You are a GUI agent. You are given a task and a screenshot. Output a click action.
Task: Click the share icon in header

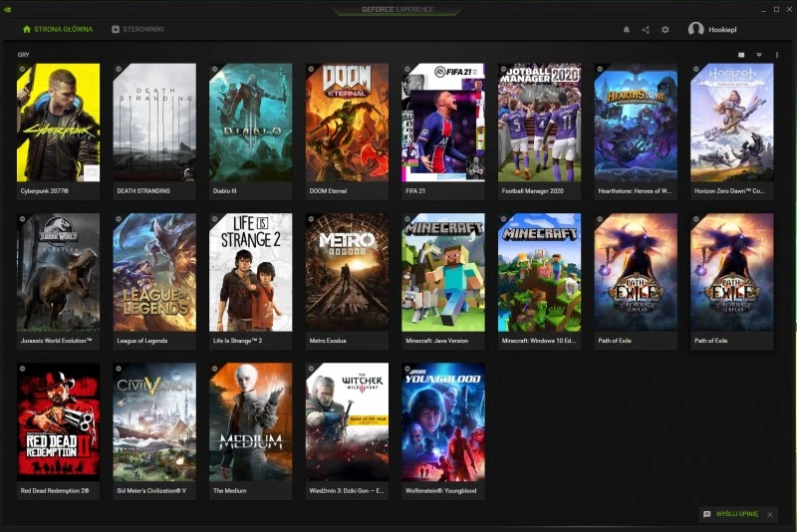point(646,30)
